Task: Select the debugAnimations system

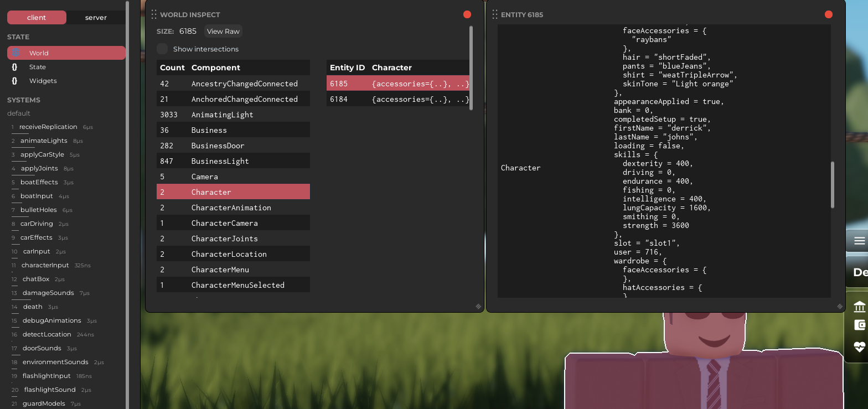Action: [52, 320]
